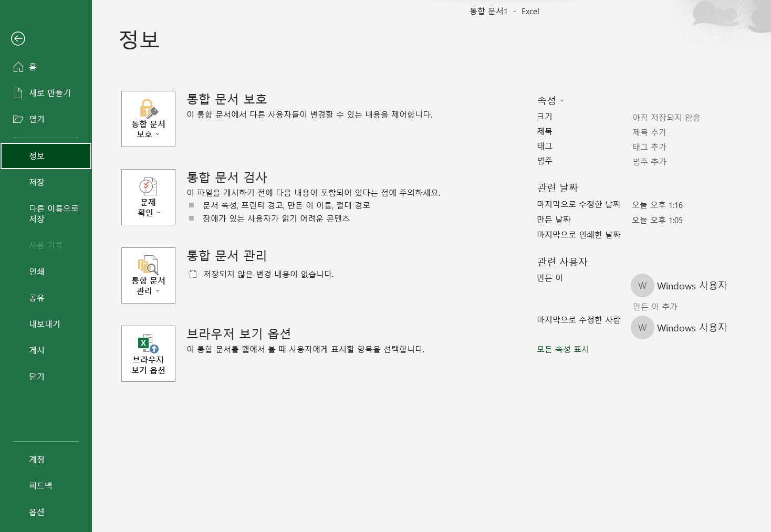The image size is (771, 532).
Task: Click the 통합 문서 검사 heading
Action: tap(227, 177)
